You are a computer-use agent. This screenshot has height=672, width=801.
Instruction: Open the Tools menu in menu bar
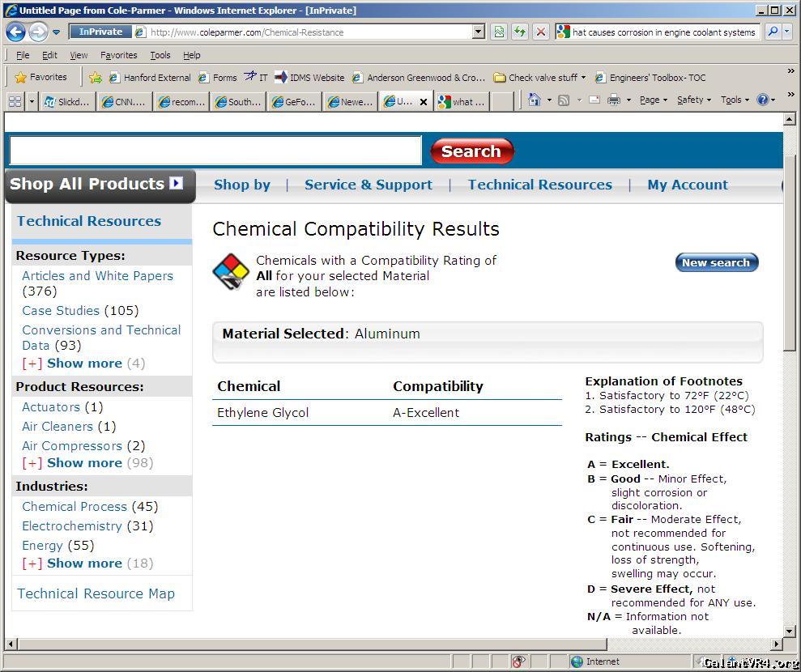click(160, 55)
